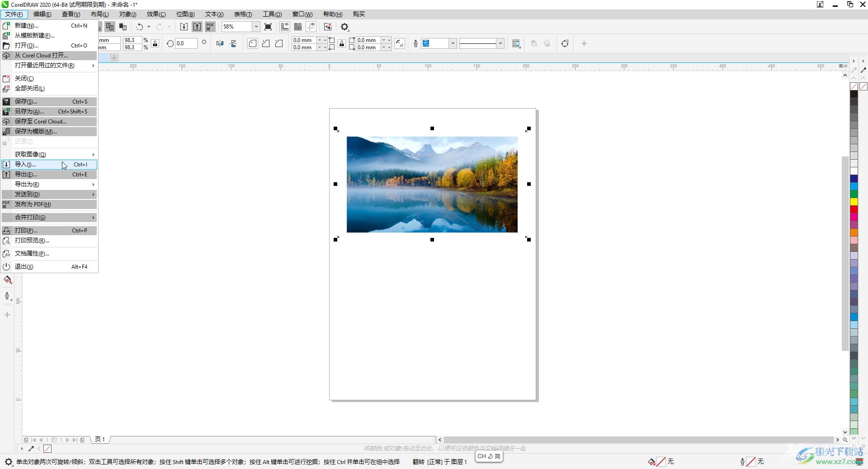
Task: Toggle Show rulers icon
Action: click(285, 27)
